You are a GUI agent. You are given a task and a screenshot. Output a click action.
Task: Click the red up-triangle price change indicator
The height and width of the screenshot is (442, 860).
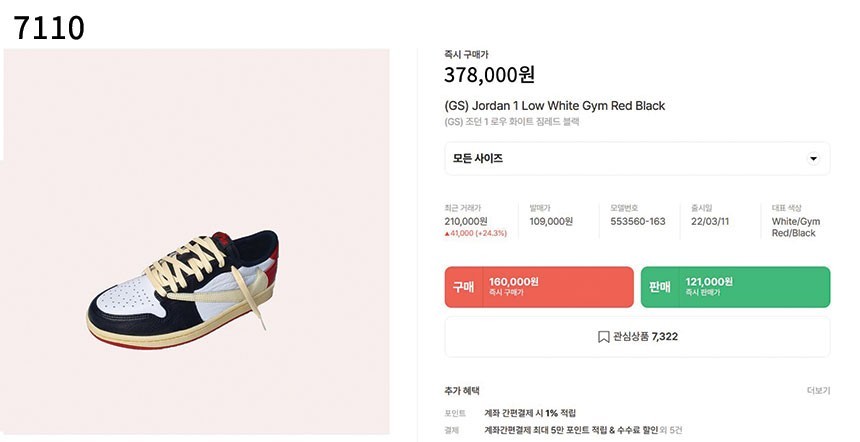pyautogui.click(x=447, y=233)
